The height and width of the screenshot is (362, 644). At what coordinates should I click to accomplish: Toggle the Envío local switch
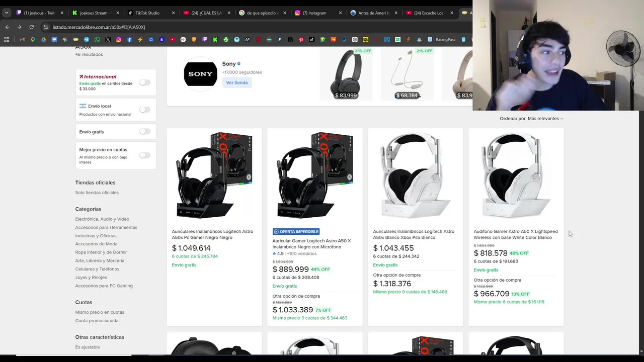[144, 110]
